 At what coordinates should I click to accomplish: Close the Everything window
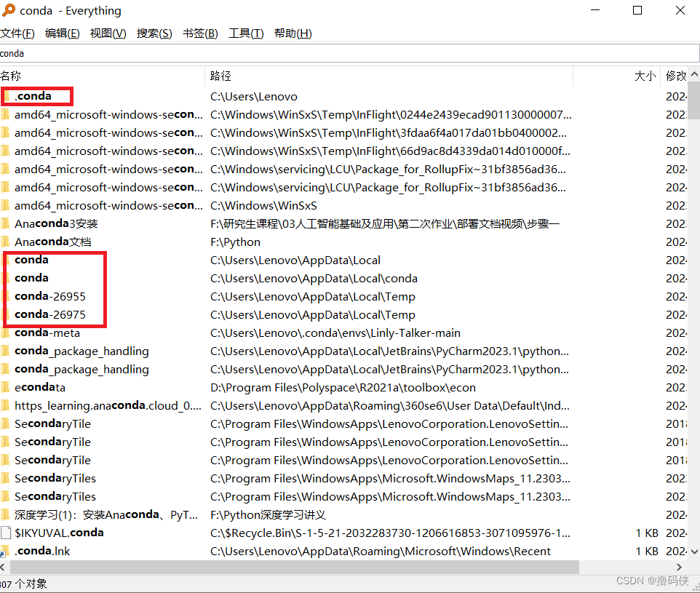(680, 10)
